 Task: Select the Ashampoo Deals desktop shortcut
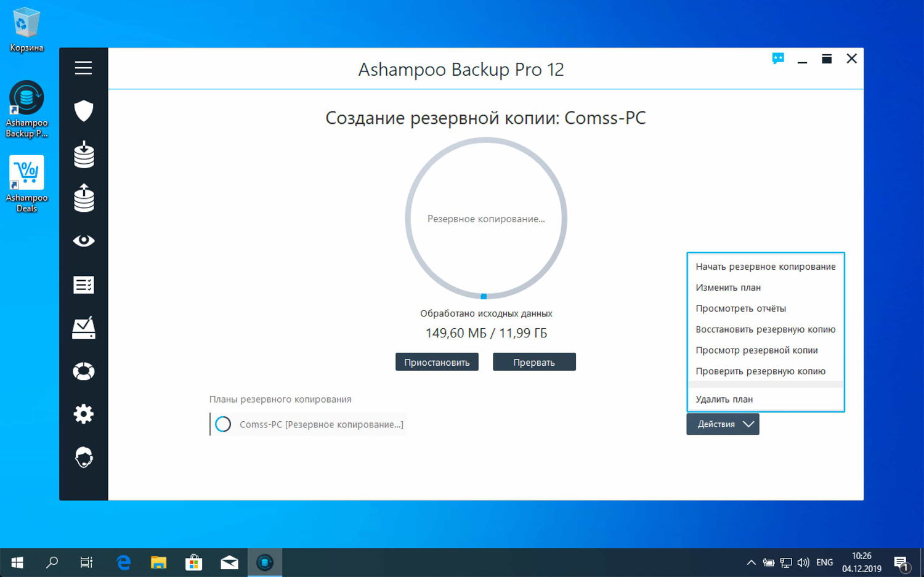click(x=26, y=184)
